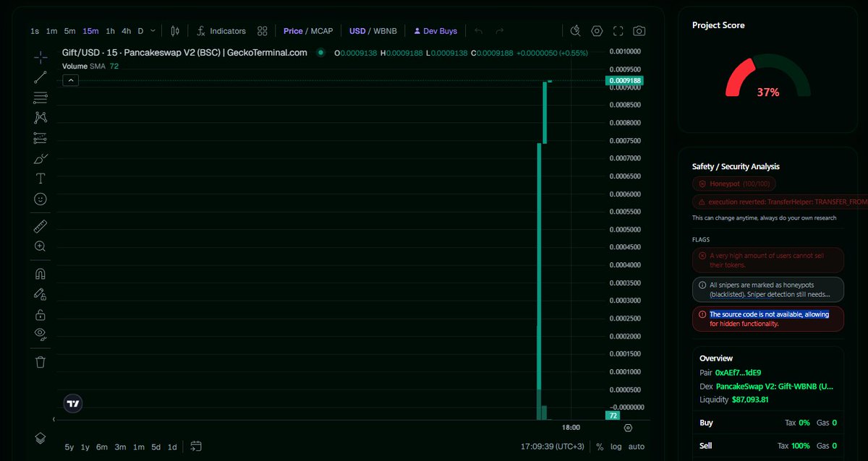Click the sniper honeypot info flag

[768, 290]
